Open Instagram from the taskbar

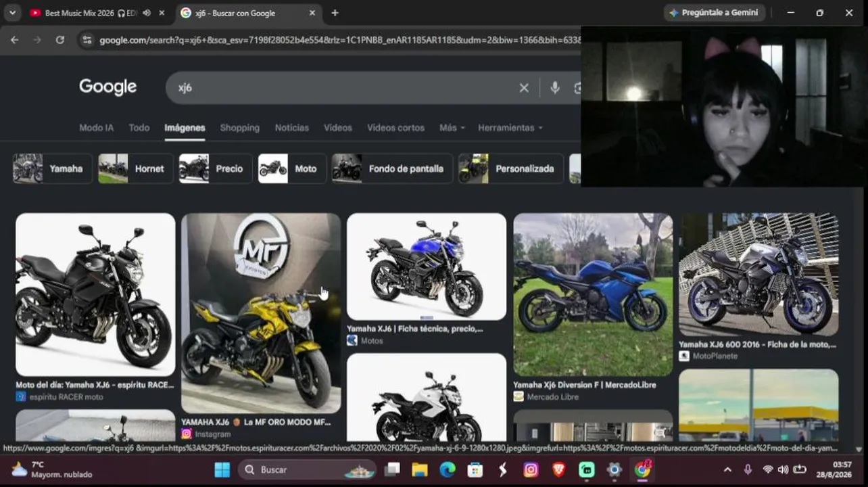531,469
